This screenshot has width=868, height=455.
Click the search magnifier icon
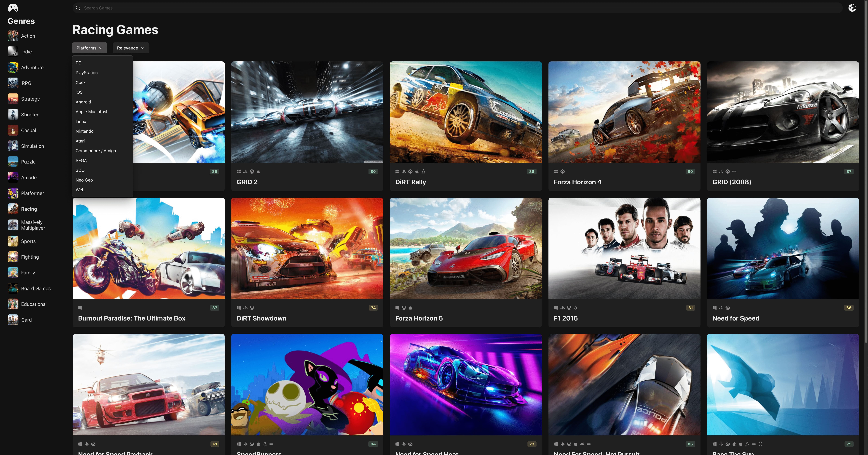78,8
